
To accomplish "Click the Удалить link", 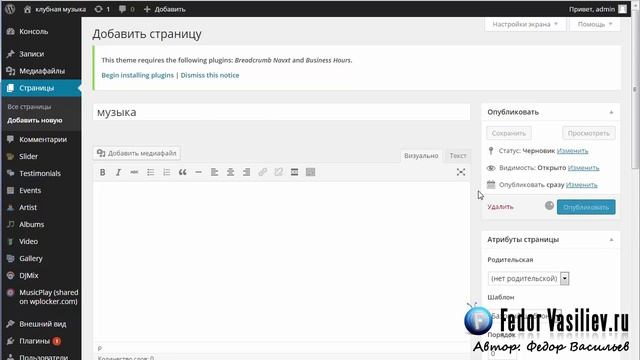I will (500, 207).
